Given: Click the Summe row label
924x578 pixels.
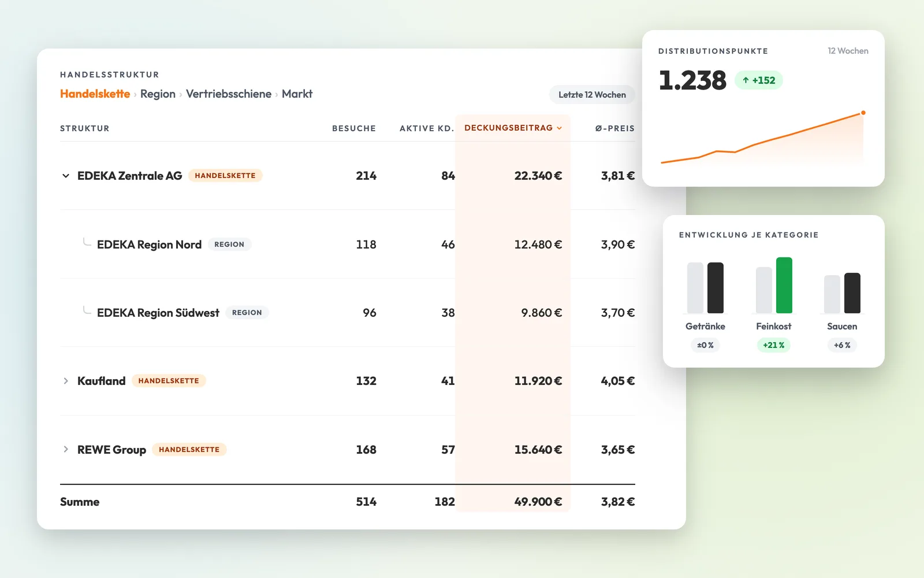Looking at the screenshot, I should point(80,502).
